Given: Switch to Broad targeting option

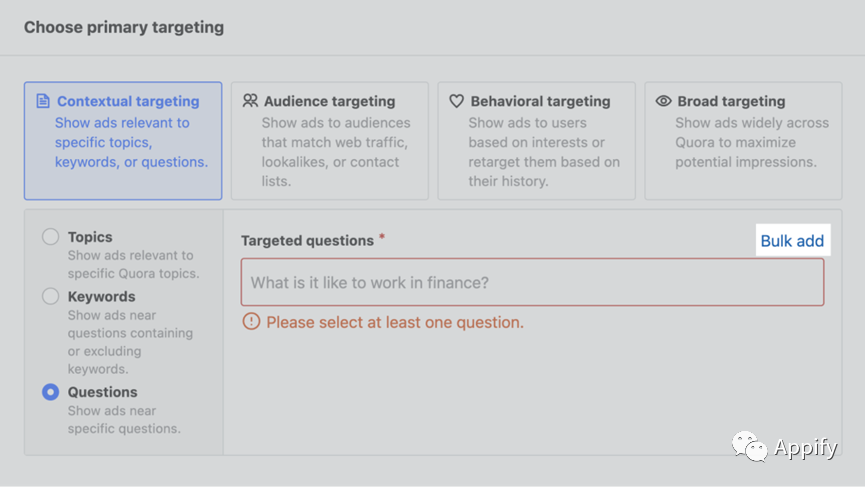Looking at the screenshot, I should [744, 141].
